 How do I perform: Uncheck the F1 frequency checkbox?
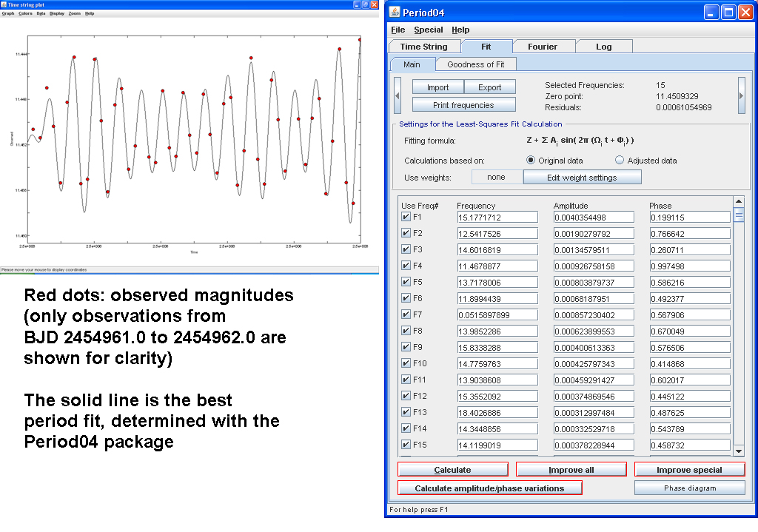(406, 217)
